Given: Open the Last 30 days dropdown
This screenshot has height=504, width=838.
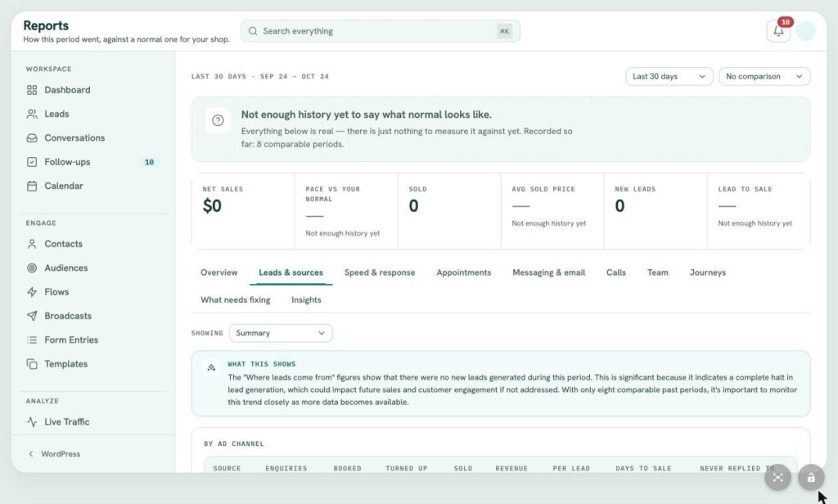Looking at the screenshot, I should (x=669, y=76).
